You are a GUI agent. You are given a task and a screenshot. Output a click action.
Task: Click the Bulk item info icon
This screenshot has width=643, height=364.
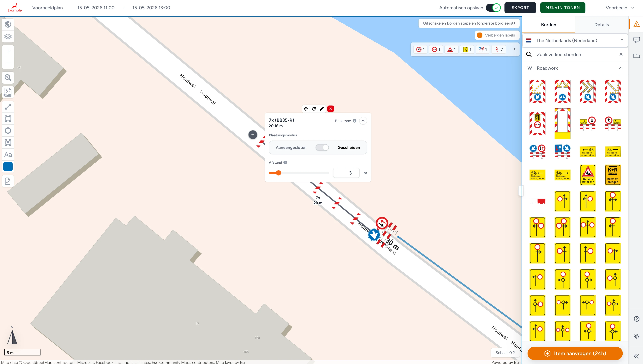(354, 121)
